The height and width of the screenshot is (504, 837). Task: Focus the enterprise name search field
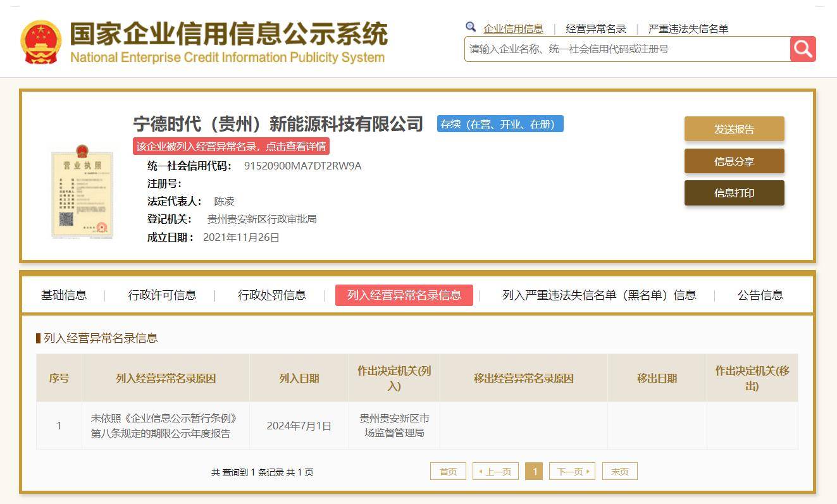tap(627, 49)
